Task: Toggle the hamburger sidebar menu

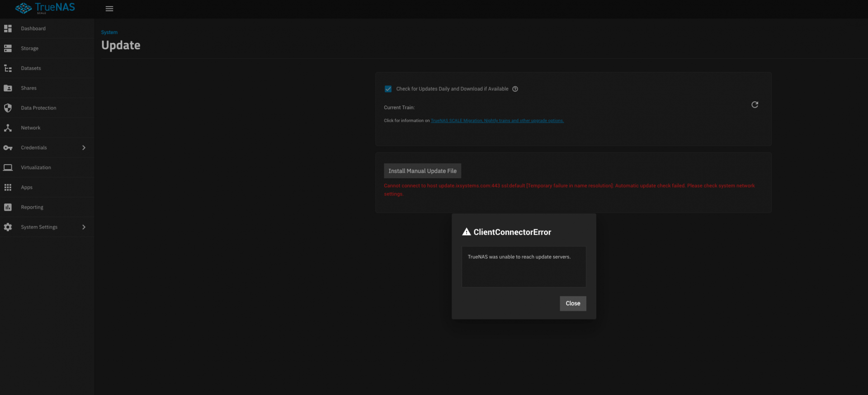Action: (109, 9)
